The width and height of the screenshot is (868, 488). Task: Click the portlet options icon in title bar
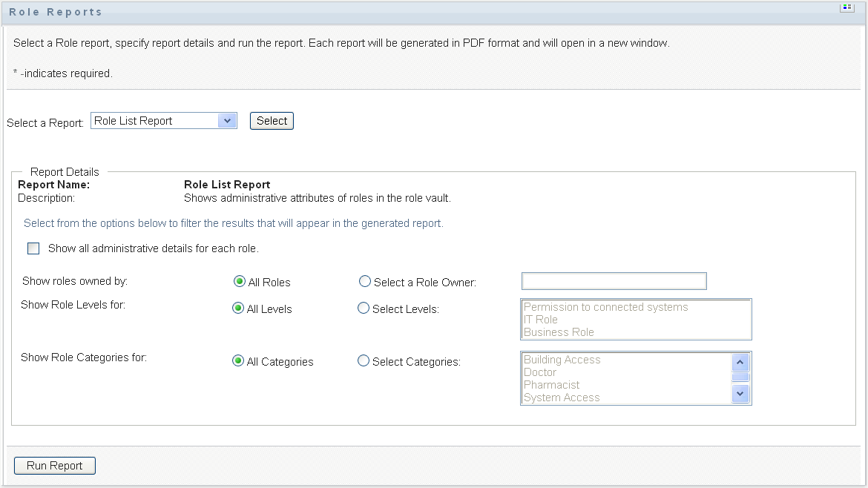pyautogui.click(x=846, y=8)
